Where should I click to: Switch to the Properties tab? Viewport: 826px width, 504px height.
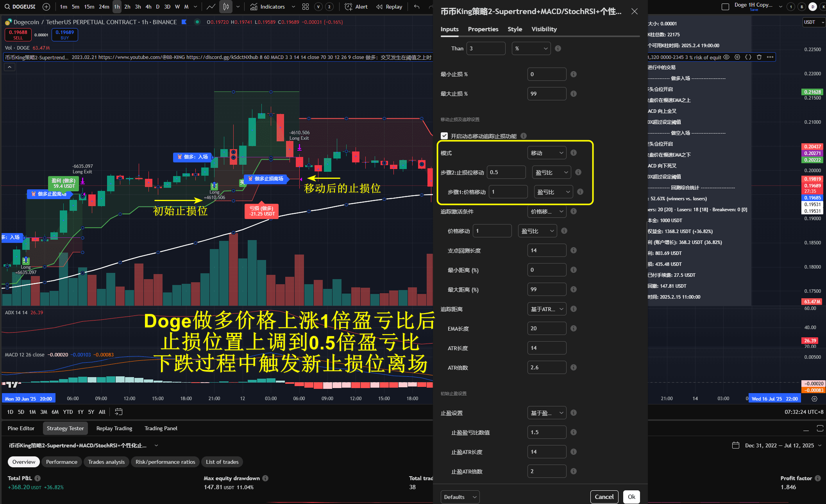click(483, 29)
